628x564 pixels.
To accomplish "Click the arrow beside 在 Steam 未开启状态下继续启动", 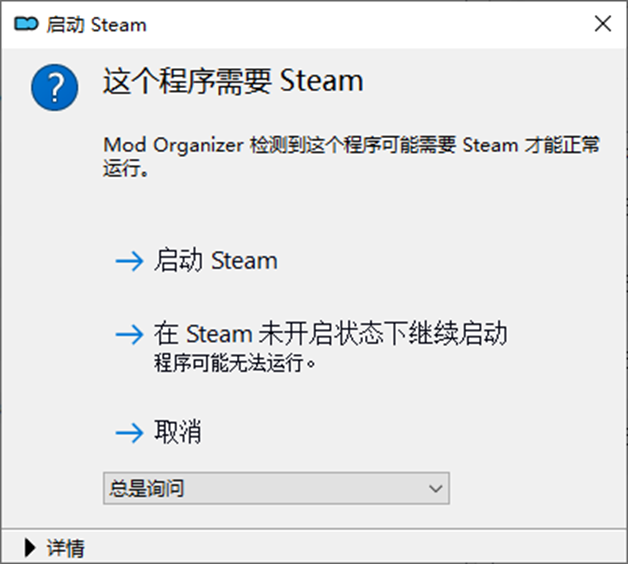I will click(x=129, y=334).
